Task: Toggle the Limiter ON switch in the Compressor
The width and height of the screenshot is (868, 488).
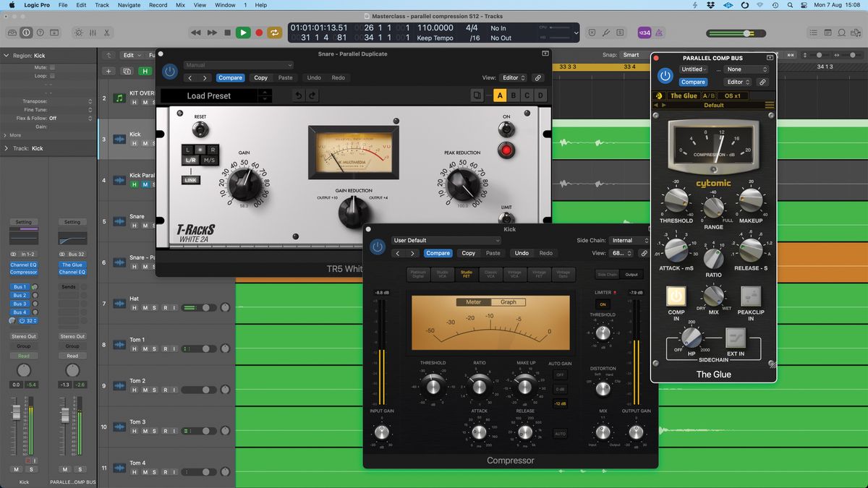Action: 603,305
